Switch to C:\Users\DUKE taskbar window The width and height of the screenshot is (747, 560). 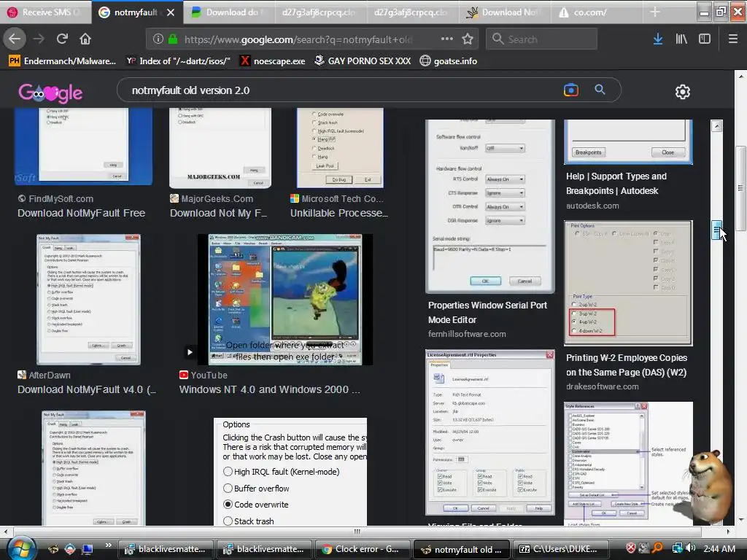(560, 549)
